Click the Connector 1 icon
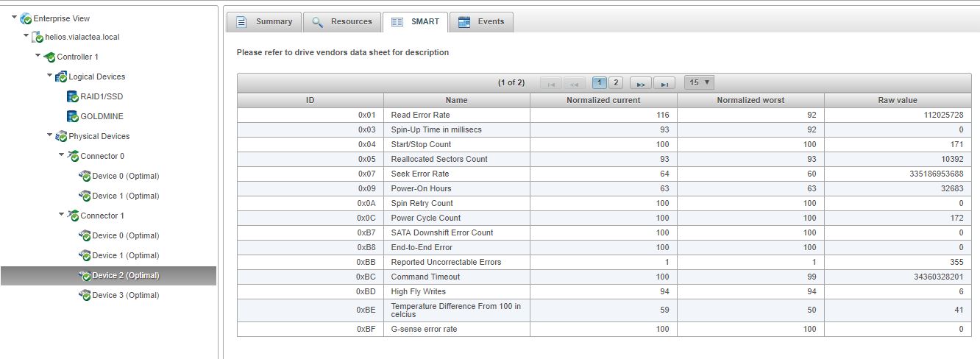 pos(73,216)
